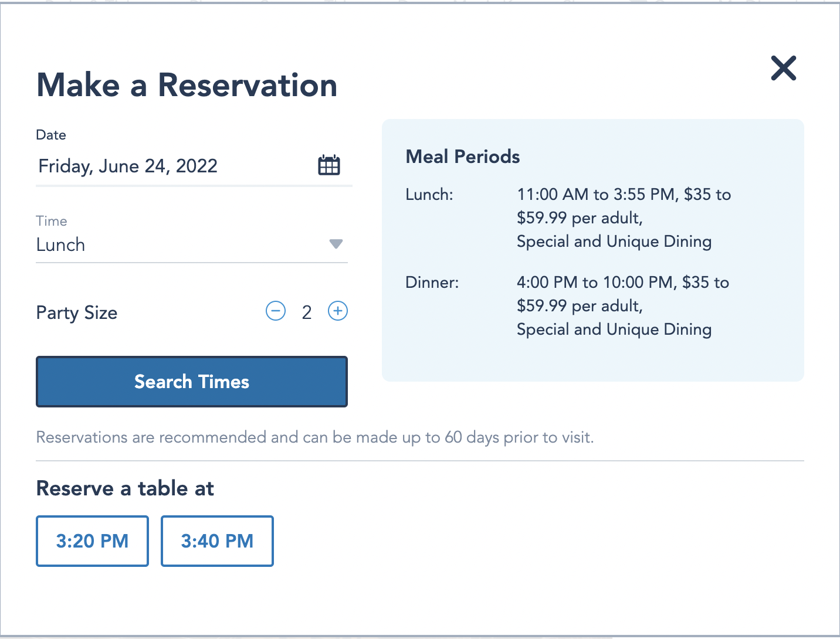Increase party size with the plus icon
This screenshot has width=840, height=639.
click(x=338, y=311)
